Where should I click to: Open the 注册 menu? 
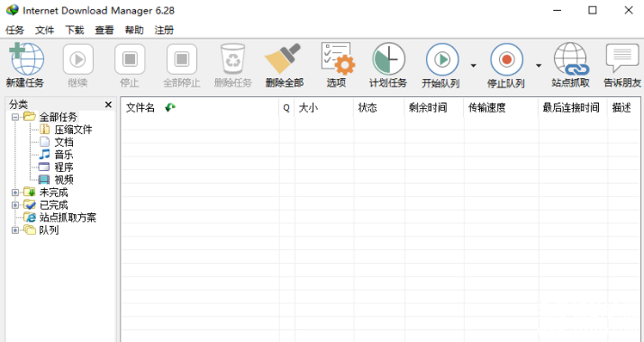pos(164,30)
